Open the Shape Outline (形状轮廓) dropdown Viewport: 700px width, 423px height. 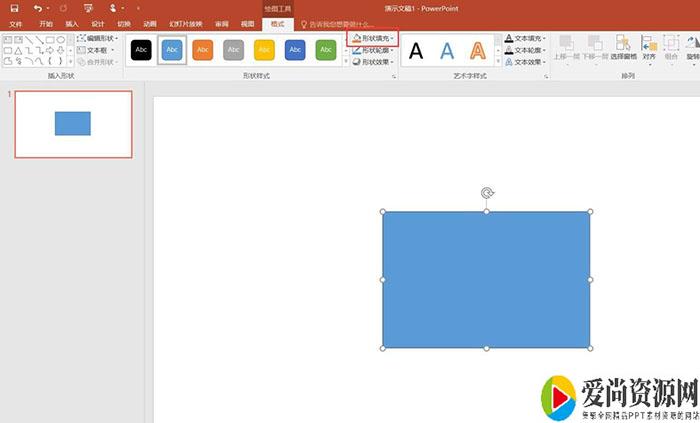click(x=372, y=50)
